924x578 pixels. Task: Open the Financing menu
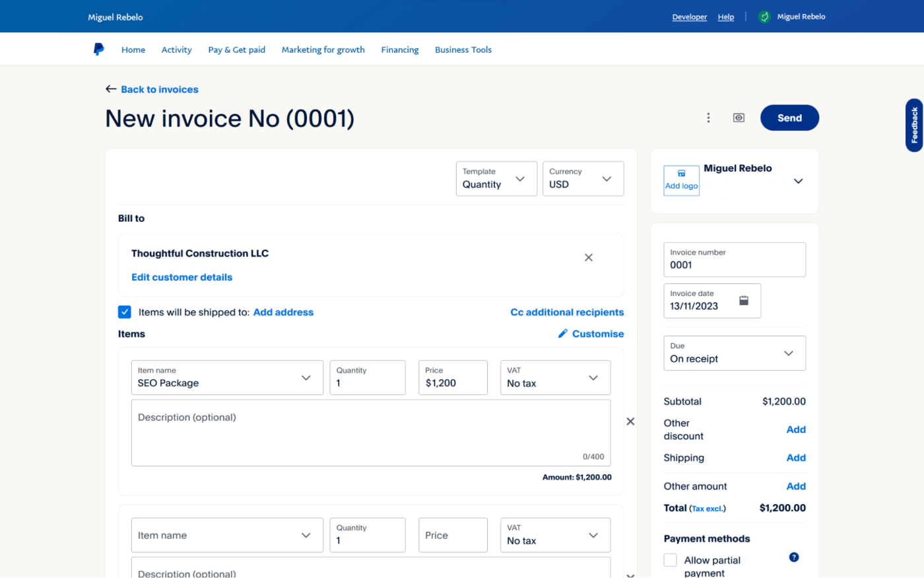coord(400,50)
